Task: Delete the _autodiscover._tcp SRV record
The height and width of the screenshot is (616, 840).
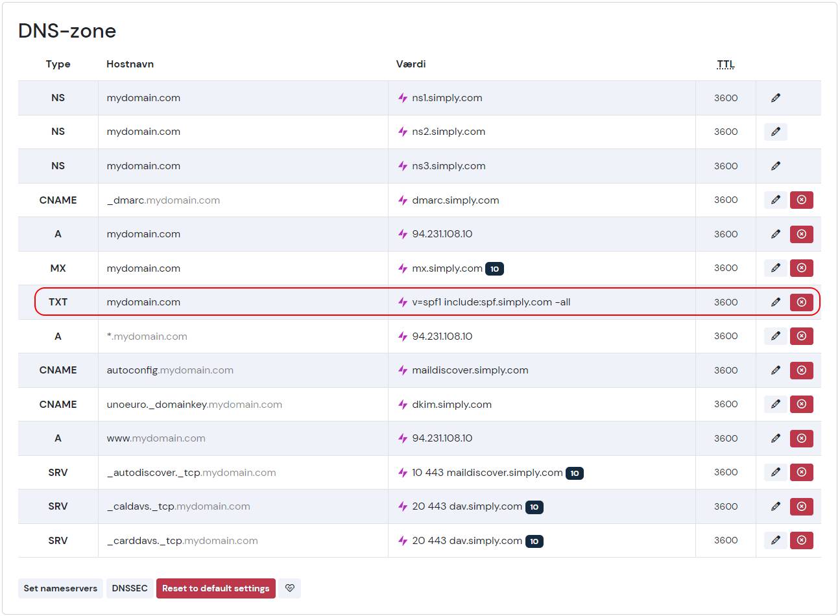Action: click(801, 472)
